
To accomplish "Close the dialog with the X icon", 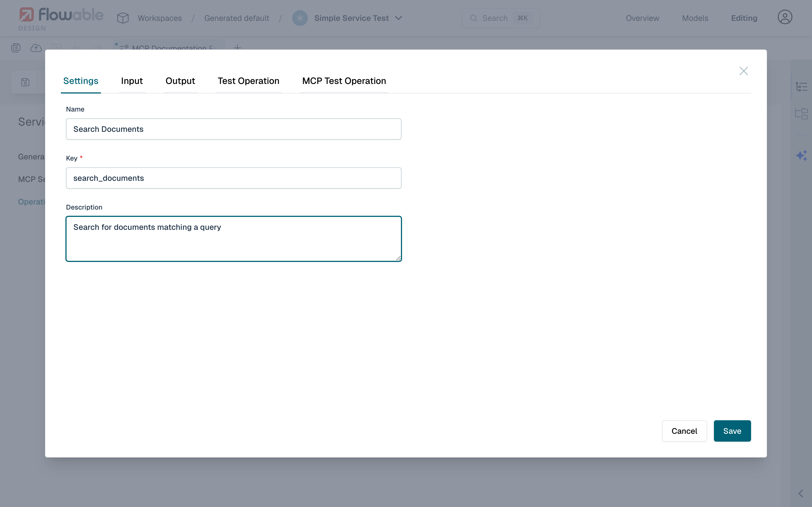I will [x=743, y=71].
